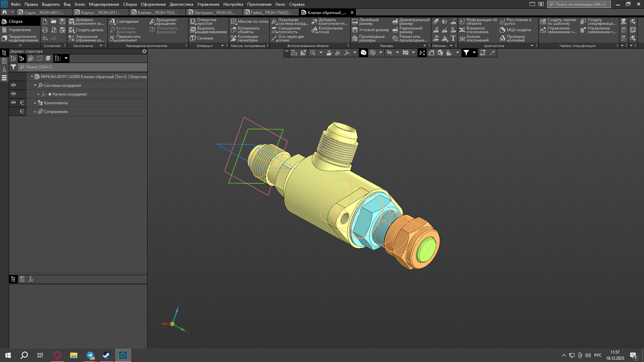The width and height of the screenshot is (644, 362).
Task: Click the Совпадение mate tool icon
Action: (112, 21)
